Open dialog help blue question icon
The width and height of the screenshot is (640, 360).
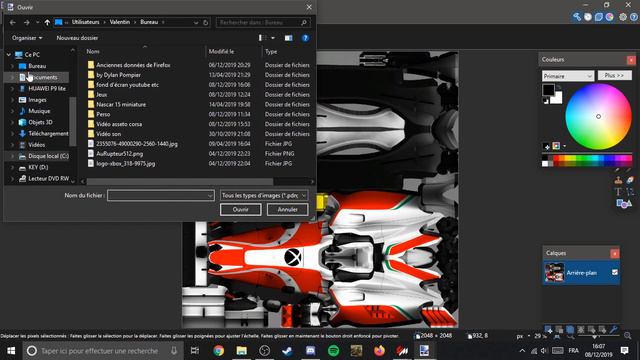point(305,38)
